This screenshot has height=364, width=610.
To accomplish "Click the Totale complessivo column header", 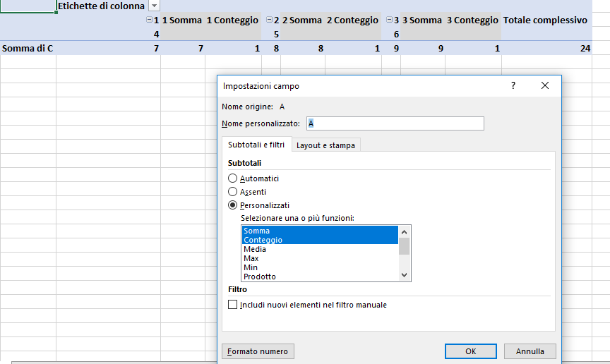I will (545, 20).
